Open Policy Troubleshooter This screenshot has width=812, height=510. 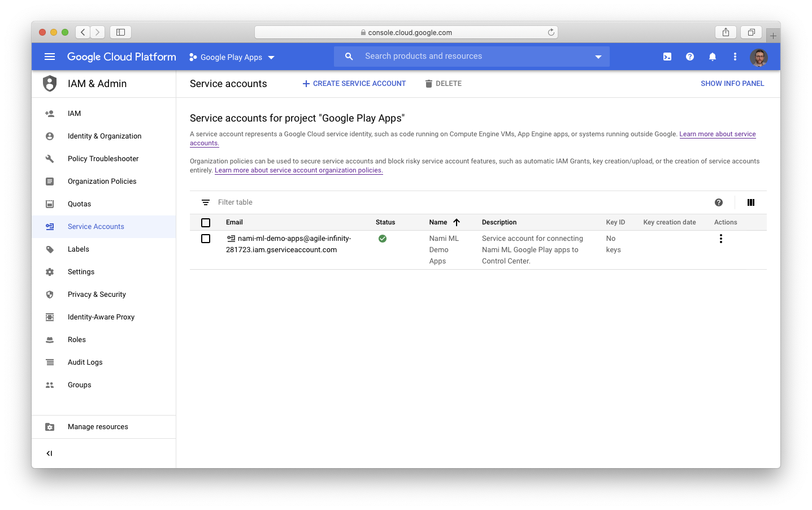coord(104,159)
